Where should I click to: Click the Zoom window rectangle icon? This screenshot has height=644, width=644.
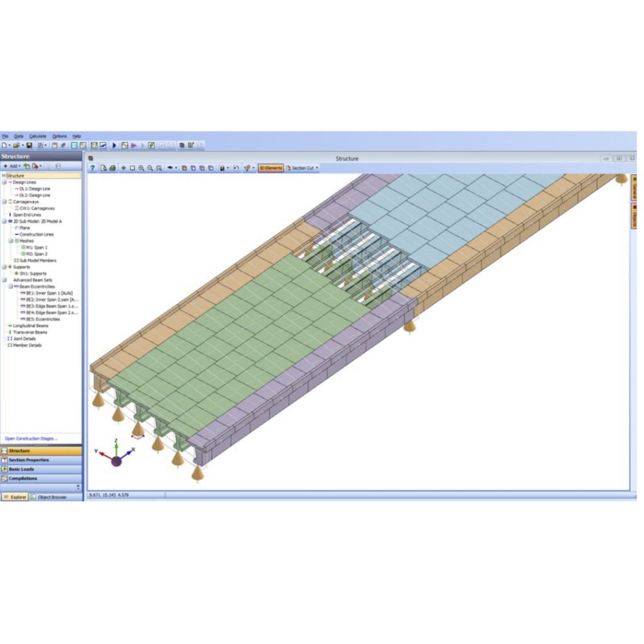point(132,168)
